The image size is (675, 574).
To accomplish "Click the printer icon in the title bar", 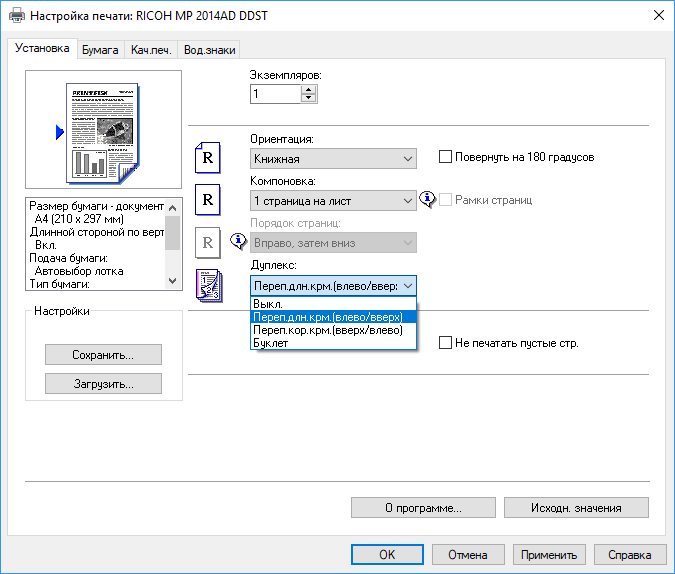I will 17,15.
